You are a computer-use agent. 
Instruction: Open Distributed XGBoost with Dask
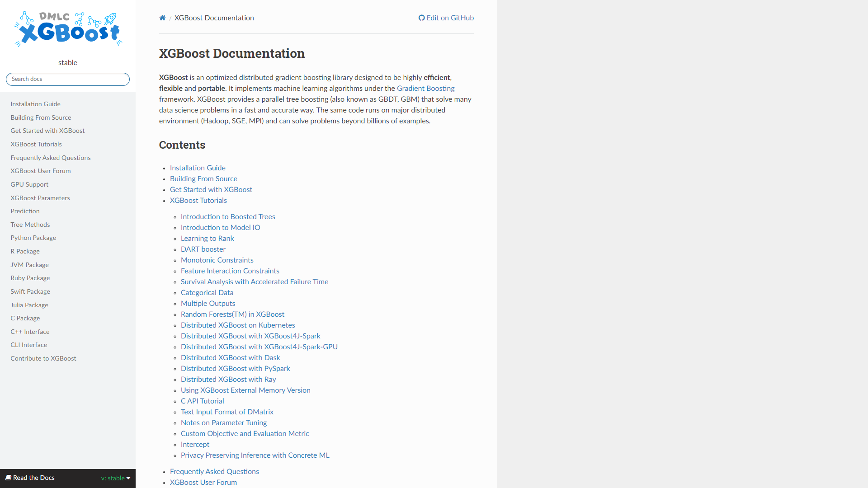(231, 357)
